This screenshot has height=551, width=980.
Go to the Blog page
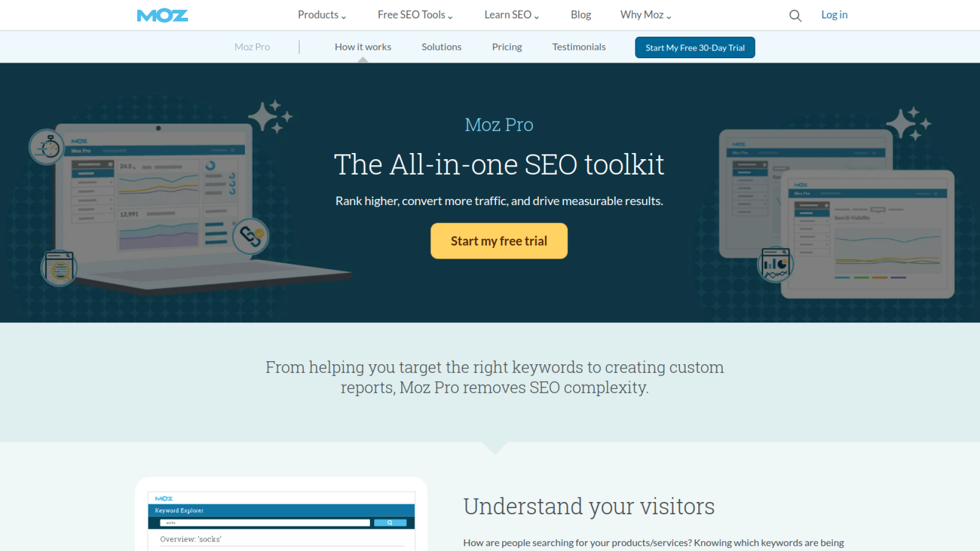coord(581,15)
